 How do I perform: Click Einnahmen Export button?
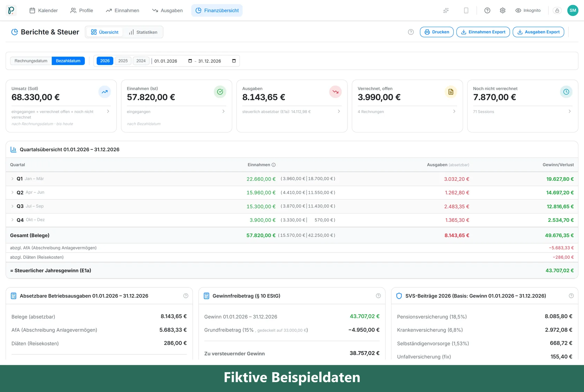coord(483,32)
